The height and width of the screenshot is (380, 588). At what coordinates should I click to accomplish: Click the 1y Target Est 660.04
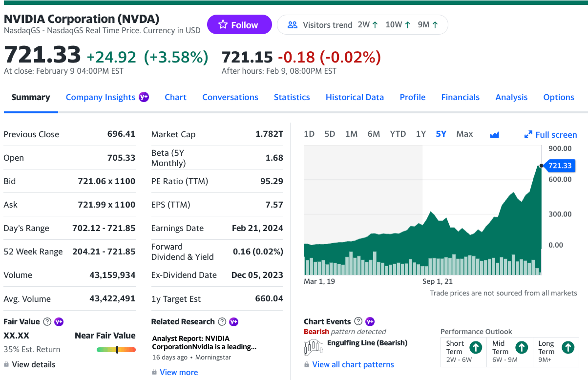(x=269, y=298)
